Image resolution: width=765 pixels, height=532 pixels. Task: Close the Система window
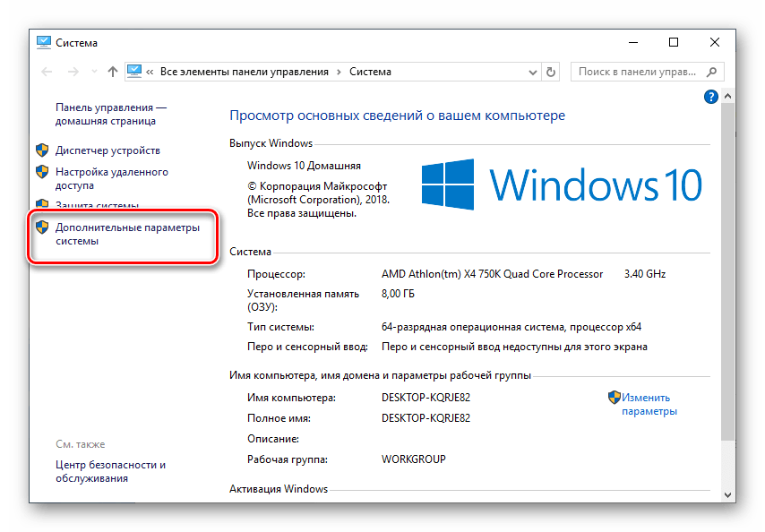pyautogui.click(x=715, y=42)
